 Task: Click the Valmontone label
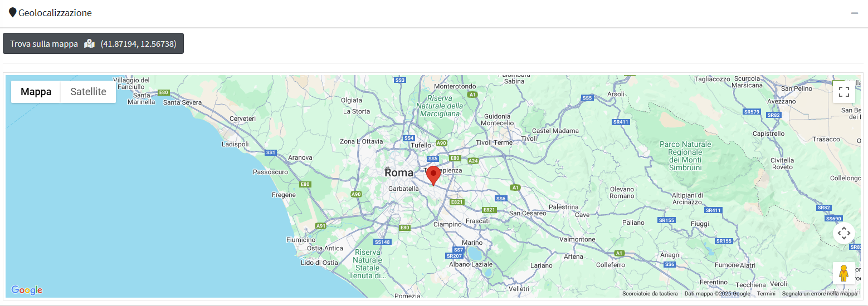point(577,239)
